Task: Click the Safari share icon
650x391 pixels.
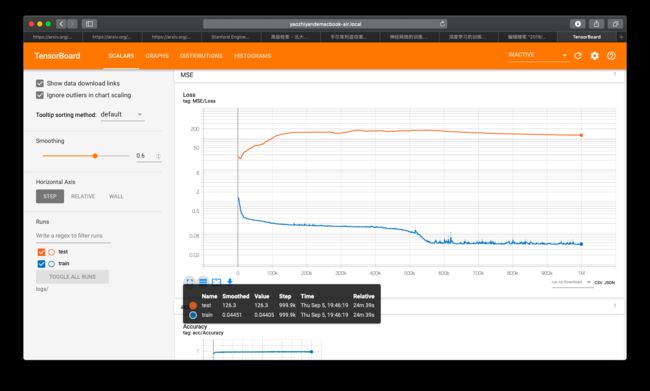Action: pyautogui.click(x=596, y=24)
